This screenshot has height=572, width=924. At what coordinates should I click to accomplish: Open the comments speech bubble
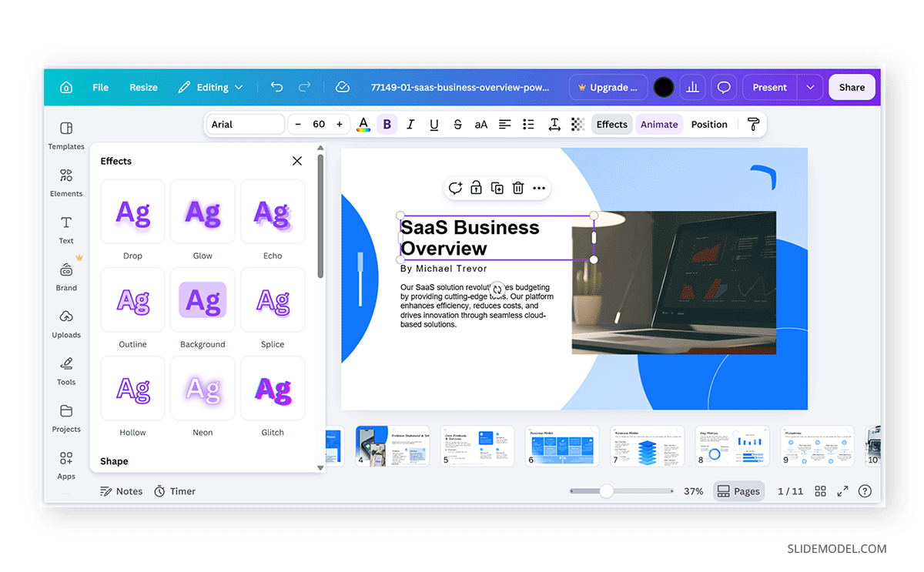(x=724, y=87)
